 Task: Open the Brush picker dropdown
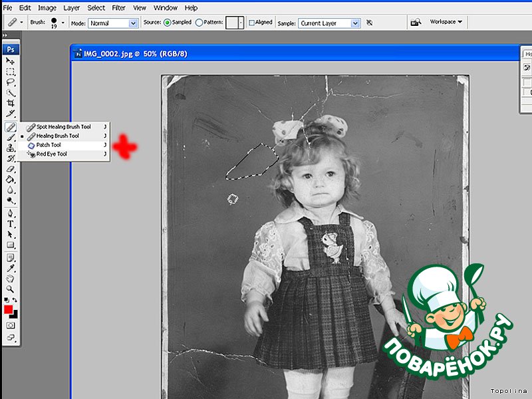pos(63,23)
